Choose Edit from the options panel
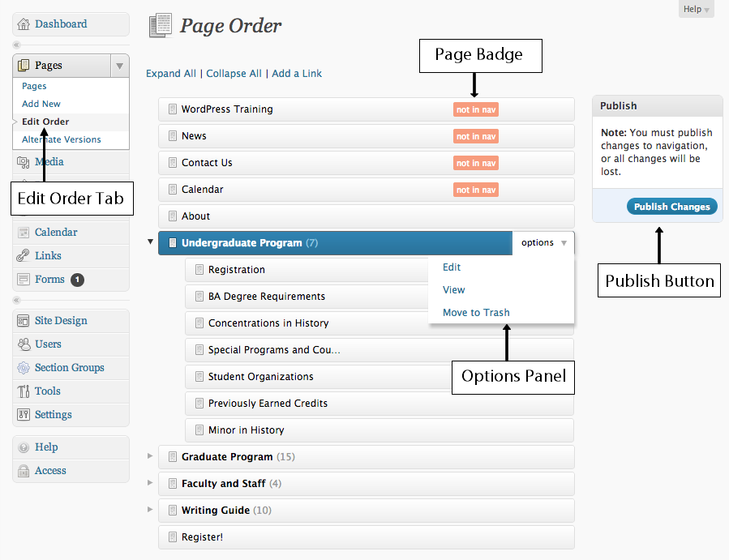Screen dimensions: 729x560 click(x=452, y=267)
